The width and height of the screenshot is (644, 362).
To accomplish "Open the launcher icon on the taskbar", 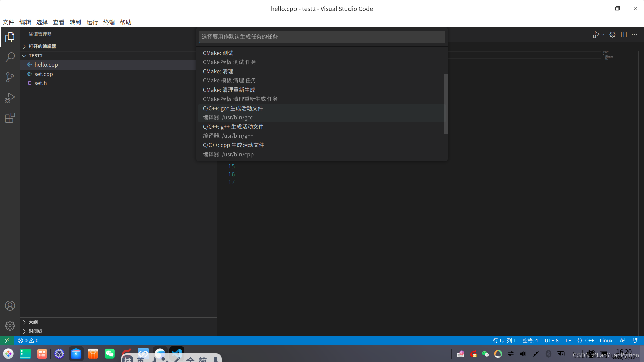I will point(8,354).
